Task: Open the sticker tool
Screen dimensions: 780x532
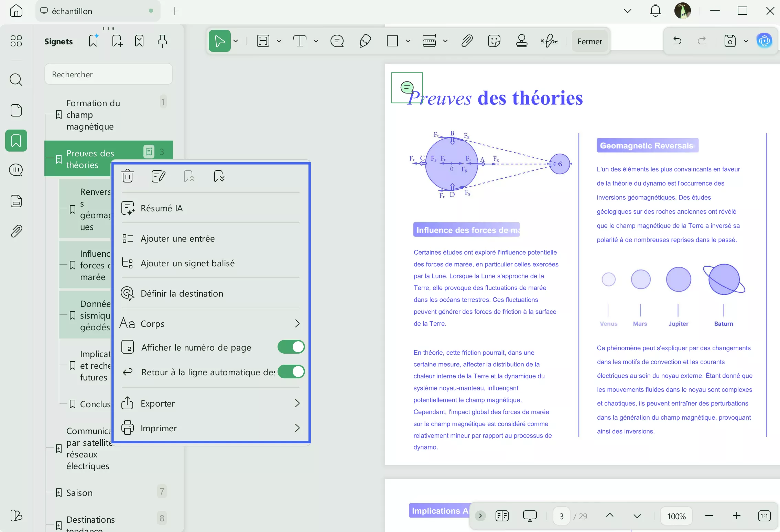Action: pos(494,41)
